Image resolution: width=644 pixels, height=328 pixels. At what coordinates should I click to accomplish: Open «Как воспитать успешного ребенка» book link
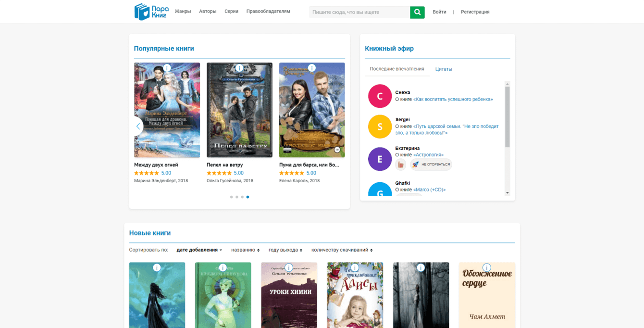(x=453, y=100)
